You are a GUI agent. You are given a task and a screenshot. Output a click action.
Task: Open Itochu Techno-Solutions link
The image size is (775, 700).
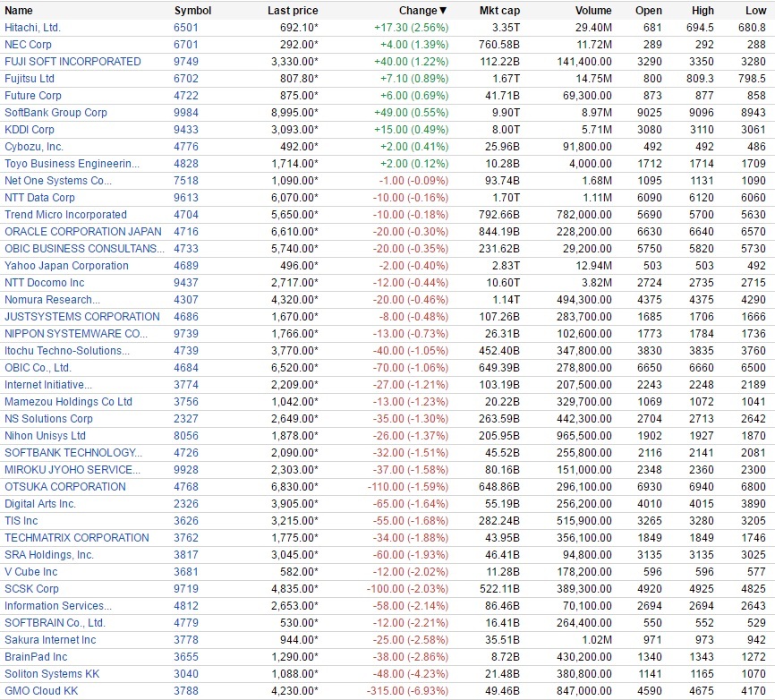(x=67, y=351)
